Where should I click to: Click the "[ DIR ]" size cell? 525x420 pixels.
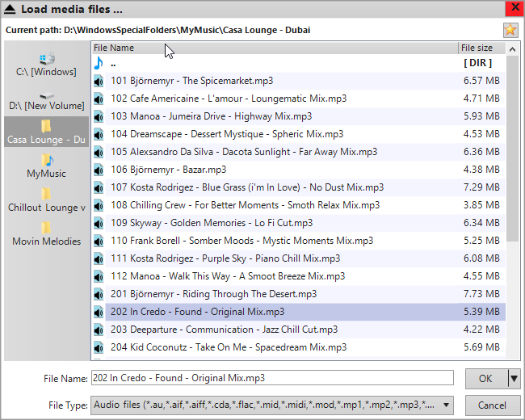point(478,63)
